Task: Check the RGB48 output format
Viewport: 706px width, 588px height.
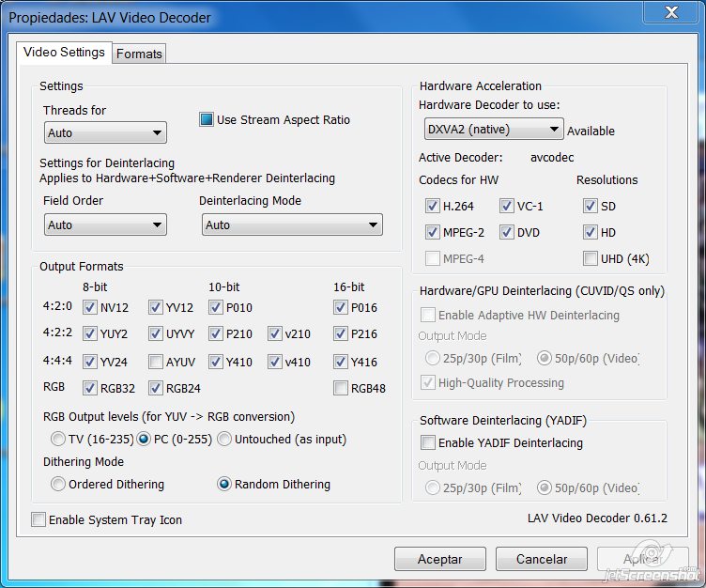Action: pyautogui.click(x=341, y=388)
